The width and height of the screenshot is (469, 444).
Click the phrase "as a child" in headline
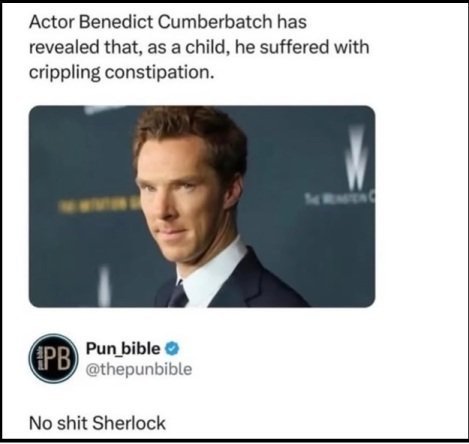[185, 47]
